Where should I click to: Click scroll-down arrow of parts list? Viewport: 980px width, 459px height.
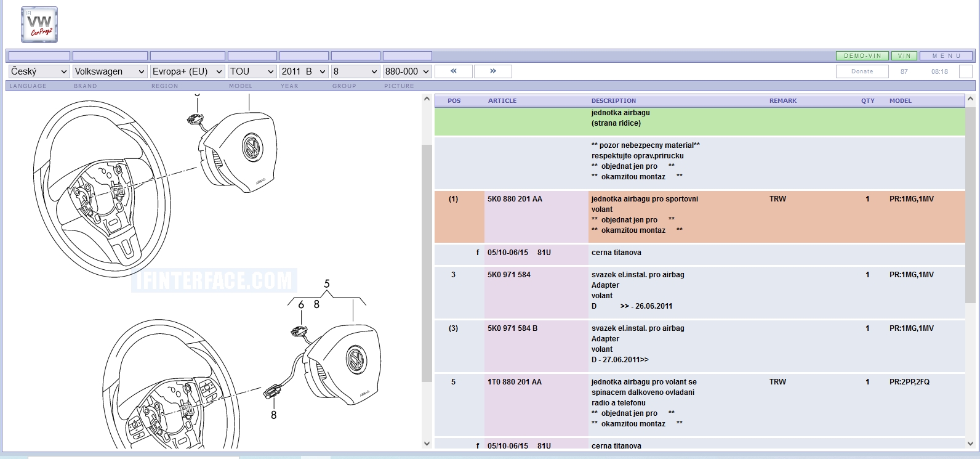971,444
